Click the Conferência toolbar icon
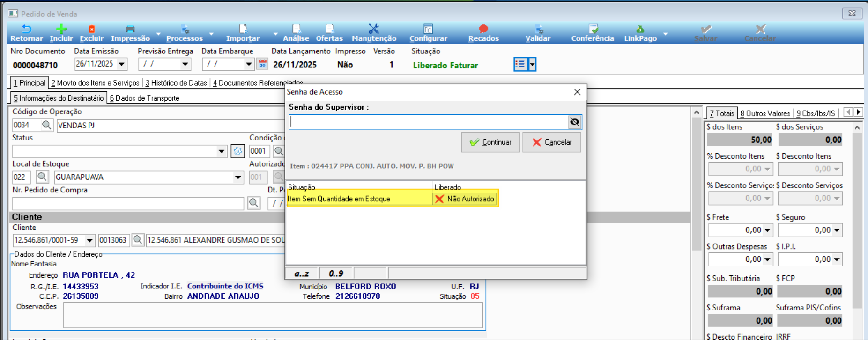The width and height of the screenshot is (868, 340). [593, 30]
